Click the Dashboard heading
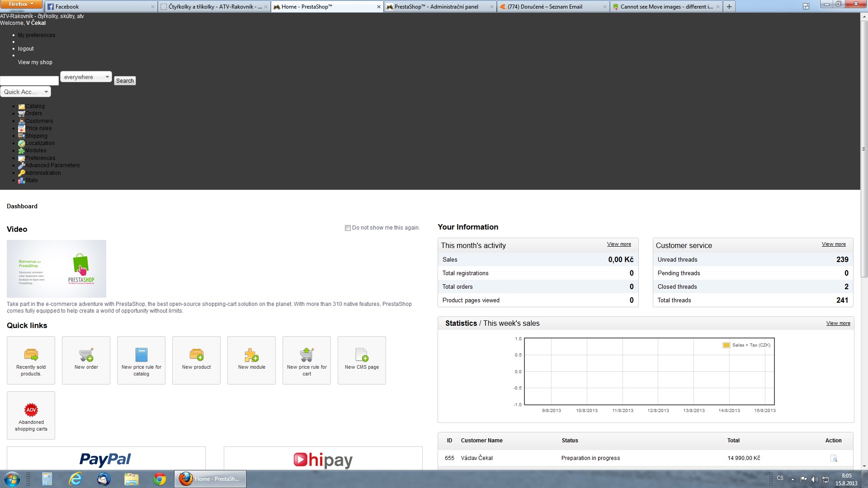This screenshot has height=488, width=868. point(22,206)
